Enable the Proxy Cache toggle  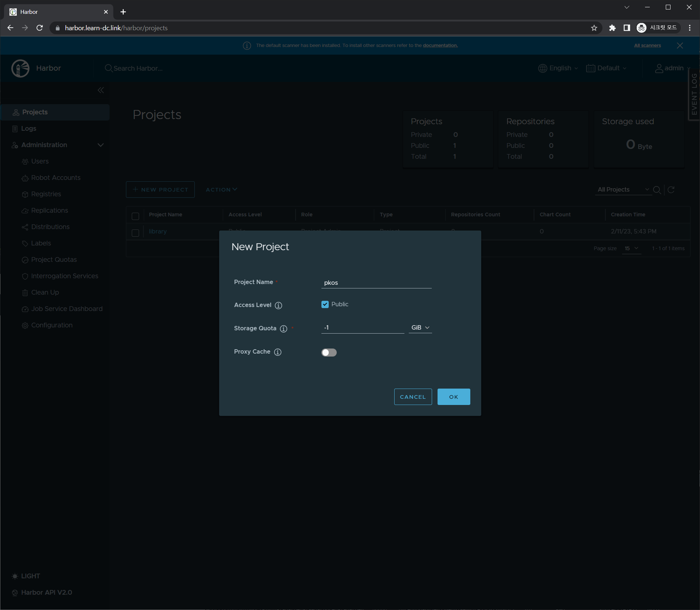pyautogui.click(x=329, y=353)
